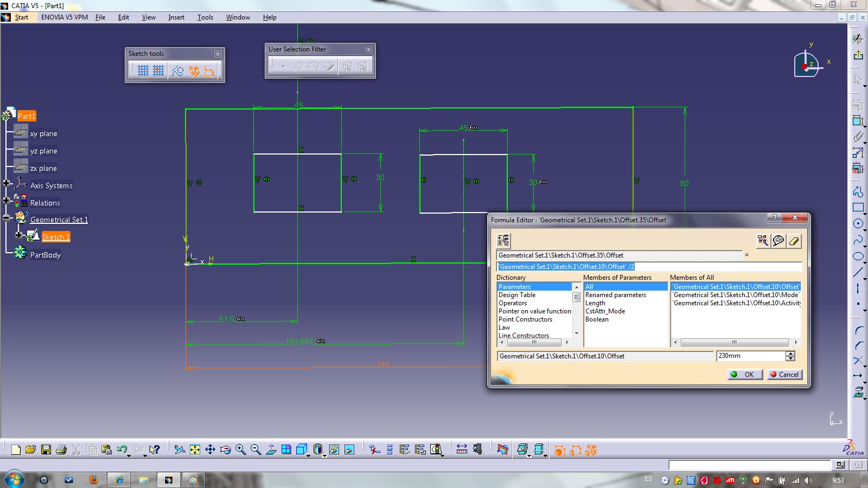Viewport: 868px width, 488px height.
Task: Click the Formula Editor help question button
Action: click(774, 217)
